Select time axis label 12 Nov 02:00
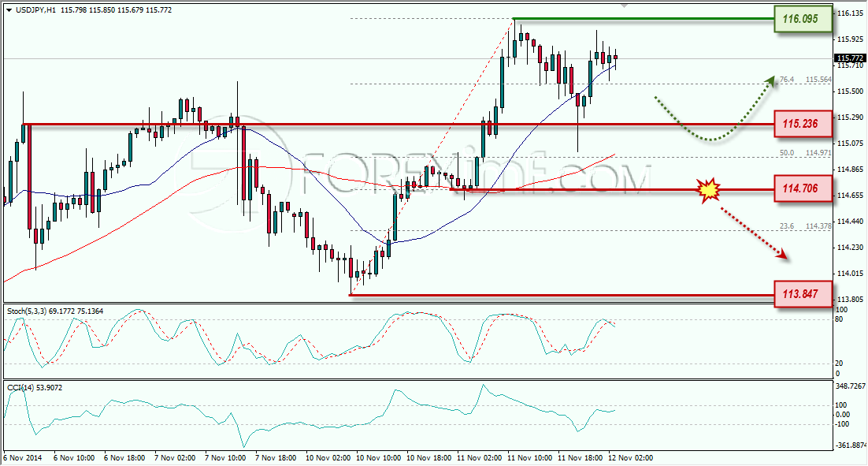Image resolution: width=868 pixels, height=466 pixels. pos(630,458)
